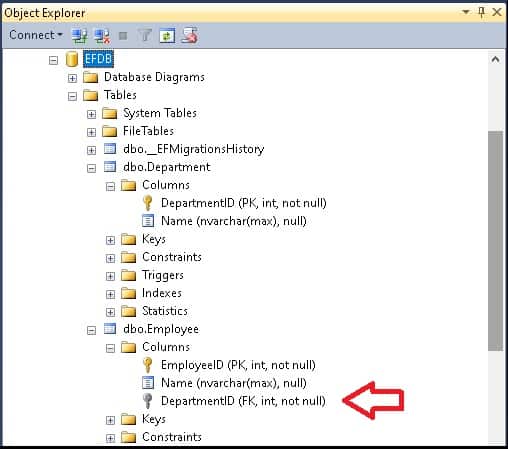Expand dbo.__EFMigrationsHistory table
The image size is (508, 449).
pyautogui.click(x=91, y=150)
